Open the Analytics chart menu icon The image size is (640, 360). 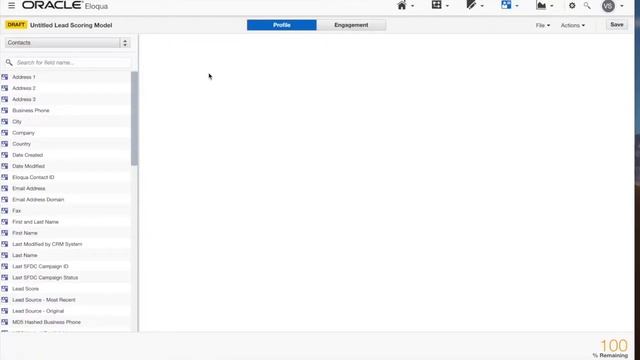[541, 5]
